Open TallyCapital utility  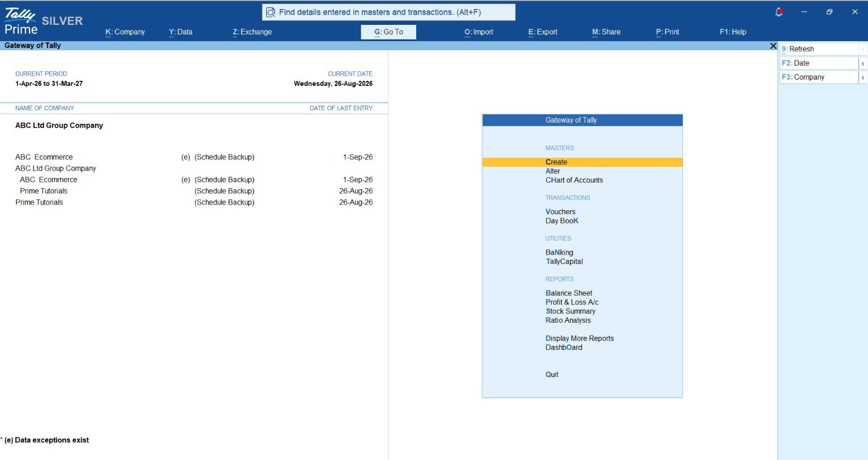(x=564, y=262)
